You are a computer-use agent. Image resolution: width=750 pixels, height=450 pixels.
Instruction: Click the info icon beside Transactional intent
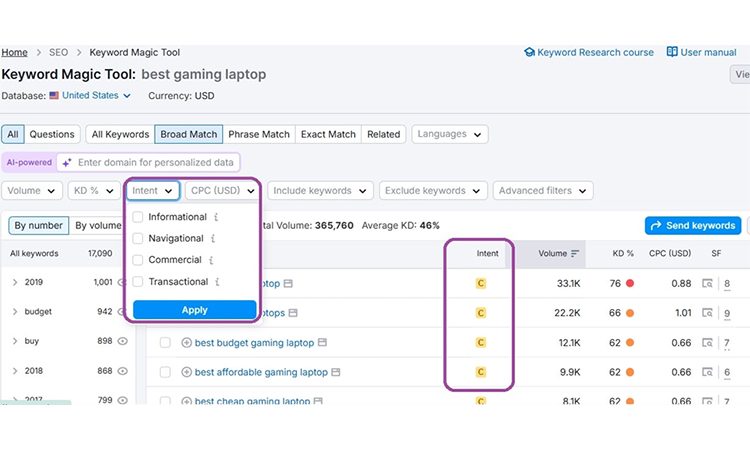pos(217,282)
